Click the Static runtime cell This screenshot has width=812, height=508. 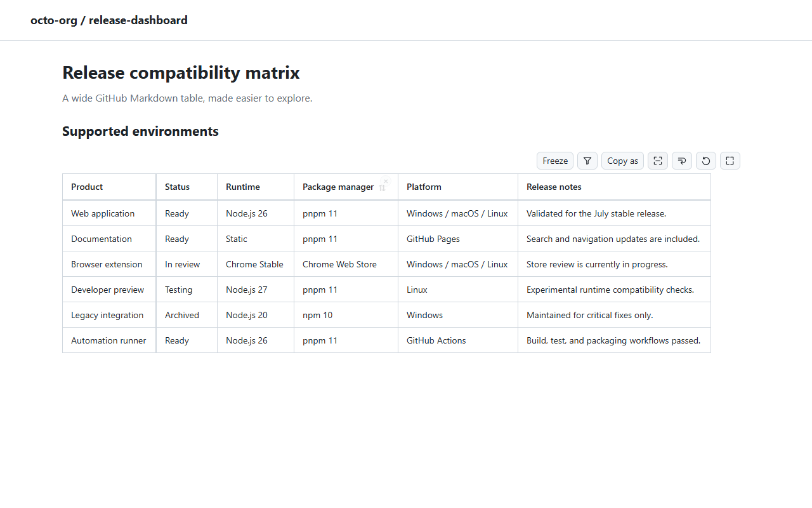(256, 239)
